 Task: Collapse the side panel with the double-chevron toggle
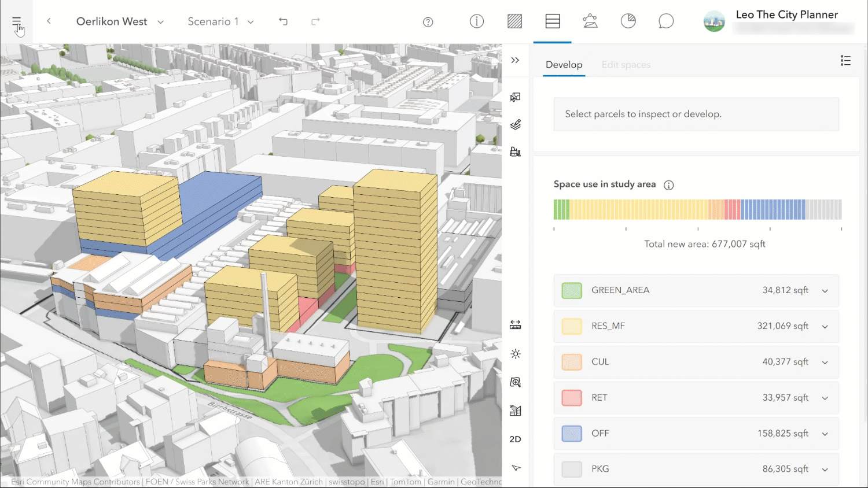coord(515,60)
